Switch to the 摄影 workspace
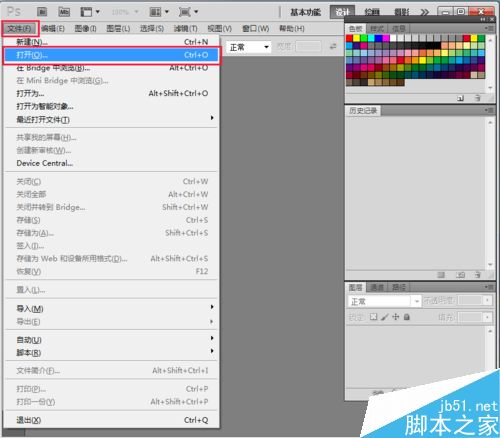 (402, 12)
